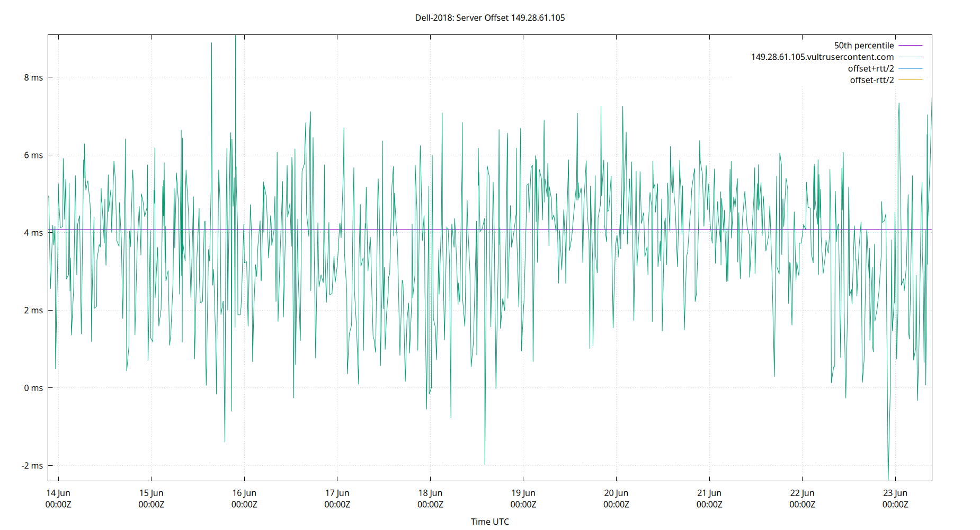Click the chart title 'Dell-2018: Server Offset 149.28.61.105'
Viewport: 980px width, 530px height.
pos(490,17)
